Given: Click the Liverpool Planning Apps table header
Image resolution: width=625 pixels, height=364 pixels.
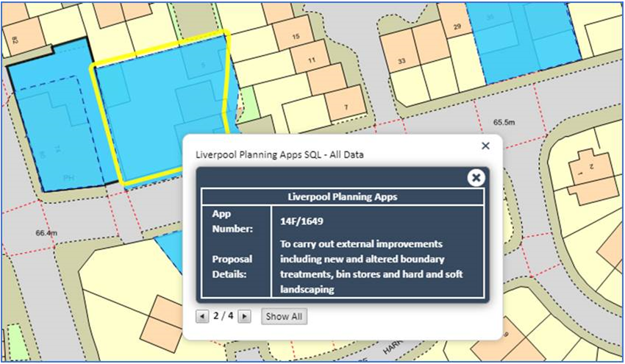Looking at the screenshot, I should pyautogui.click(x=343, y=197).
